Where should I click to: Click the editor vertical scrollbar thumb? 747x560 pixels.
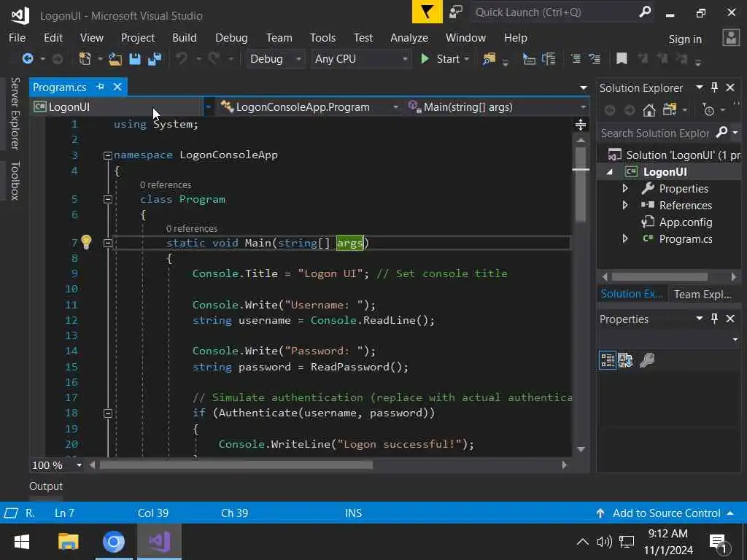tap(580, 184)
